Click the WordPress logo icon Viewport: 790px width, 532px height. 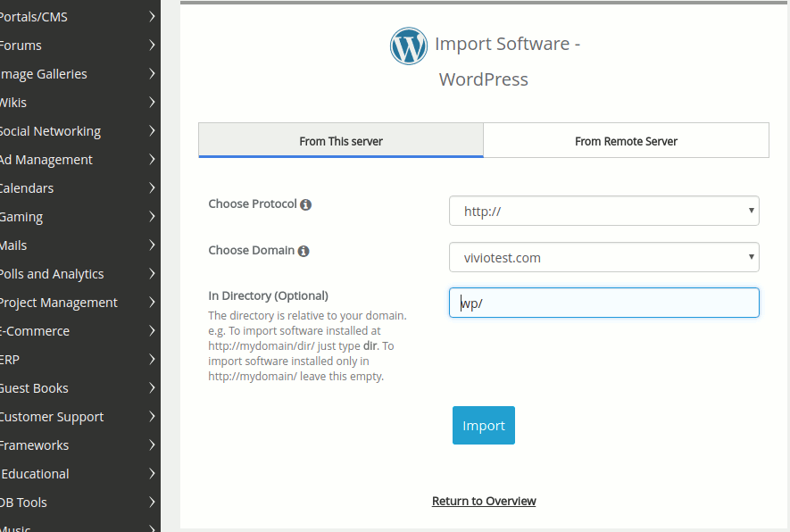coord(409,46)
